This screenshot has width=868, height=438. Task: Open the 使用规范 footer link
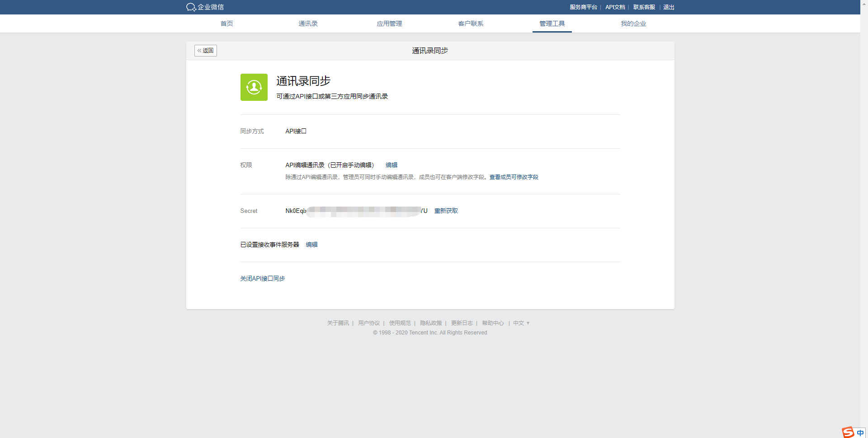400,323
